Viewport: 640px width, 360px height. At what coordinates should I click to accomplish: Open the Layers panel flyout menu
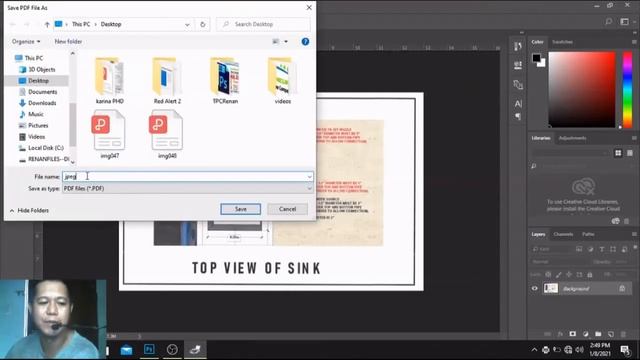point(634,234)
